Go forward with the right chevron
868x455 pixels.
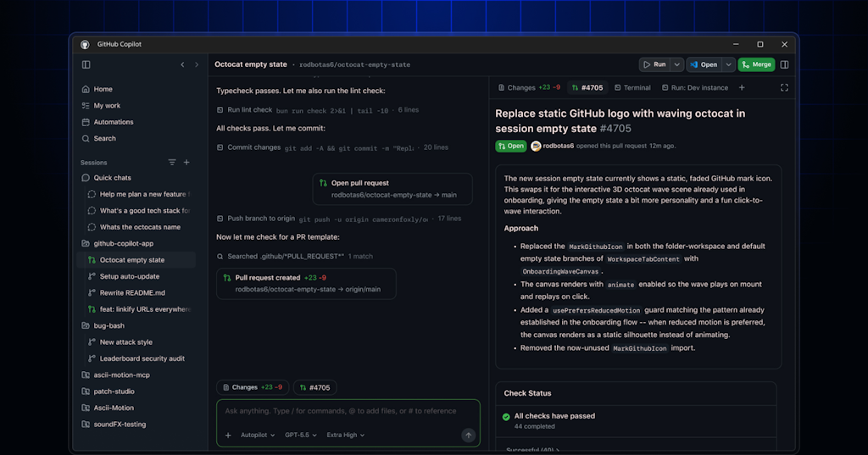(197, 64)
